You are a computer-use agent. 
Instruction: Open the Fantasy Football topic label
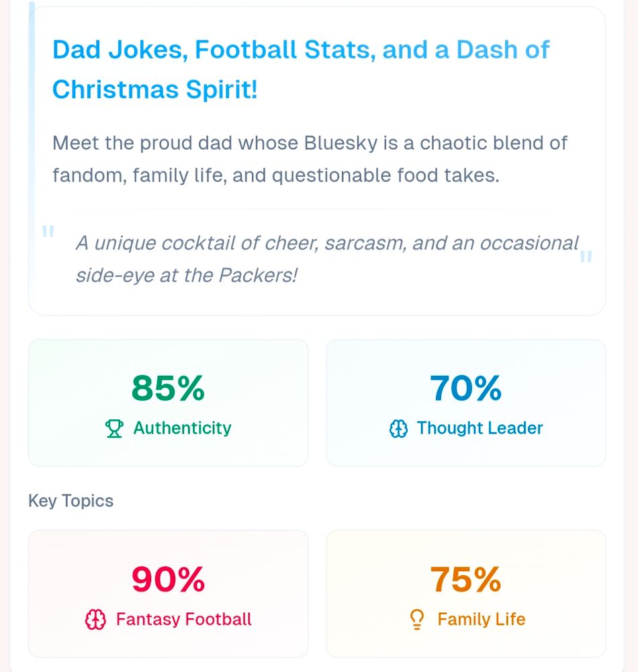pos(183,619)
